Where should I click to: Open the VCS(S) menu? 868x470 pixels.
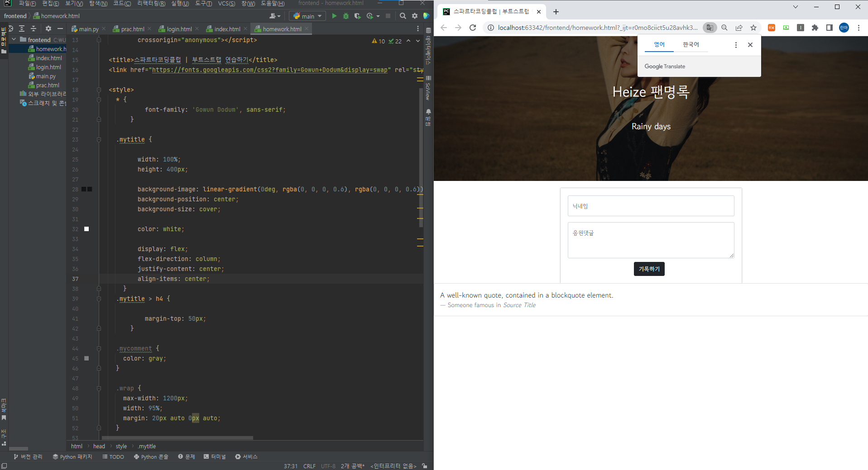tap(226, 4)
